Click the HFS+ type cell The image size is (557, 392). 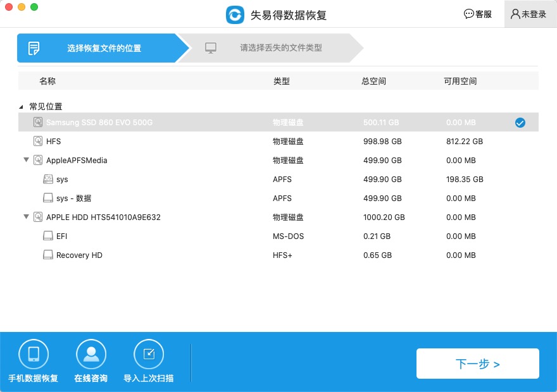tap(282, 255)
